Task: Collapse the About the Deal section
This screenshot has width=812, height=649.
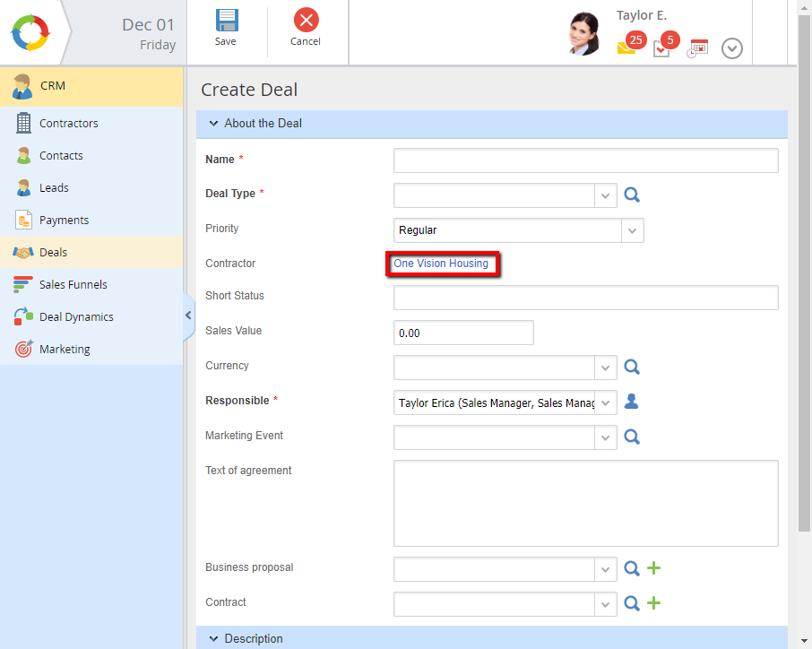Action: pos(214,124)
